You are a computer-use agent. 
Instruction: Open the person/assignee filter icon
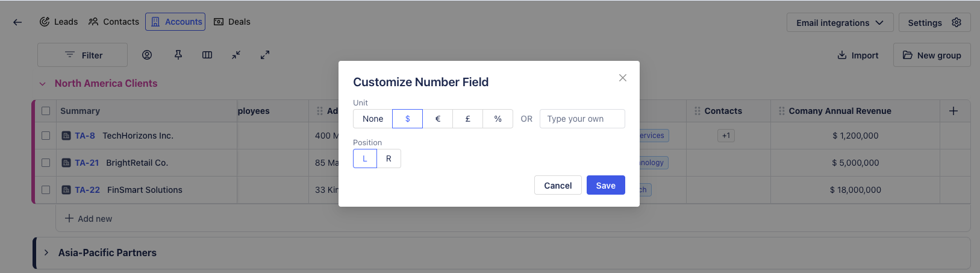(147, 55)
